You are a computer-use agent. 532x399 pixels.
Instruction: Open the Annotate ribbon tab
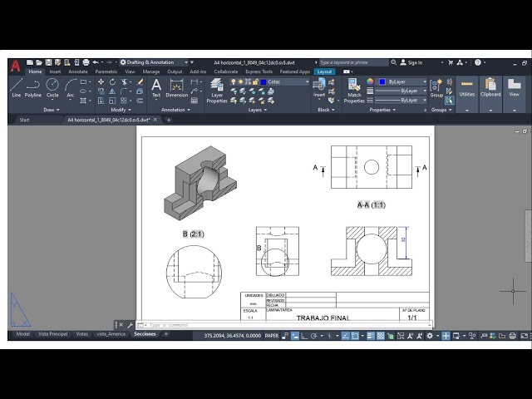pyautogui.click(x=78, y=71)
